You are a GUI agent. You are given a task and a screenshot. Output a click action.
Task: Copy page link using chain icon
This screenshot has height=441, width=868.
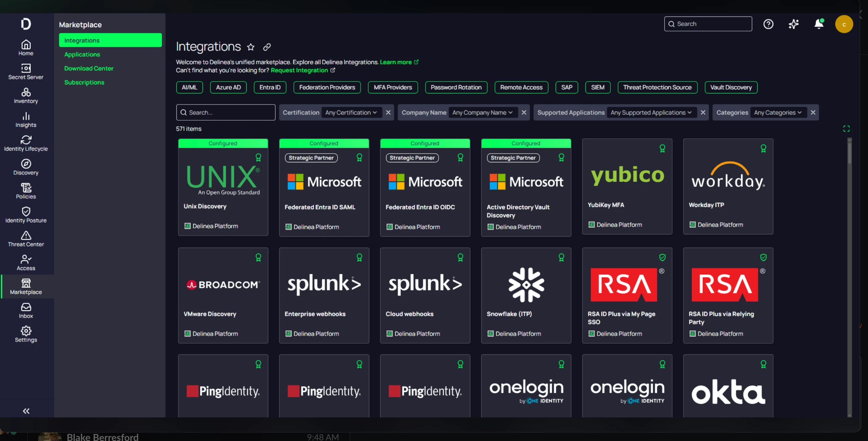267,47
